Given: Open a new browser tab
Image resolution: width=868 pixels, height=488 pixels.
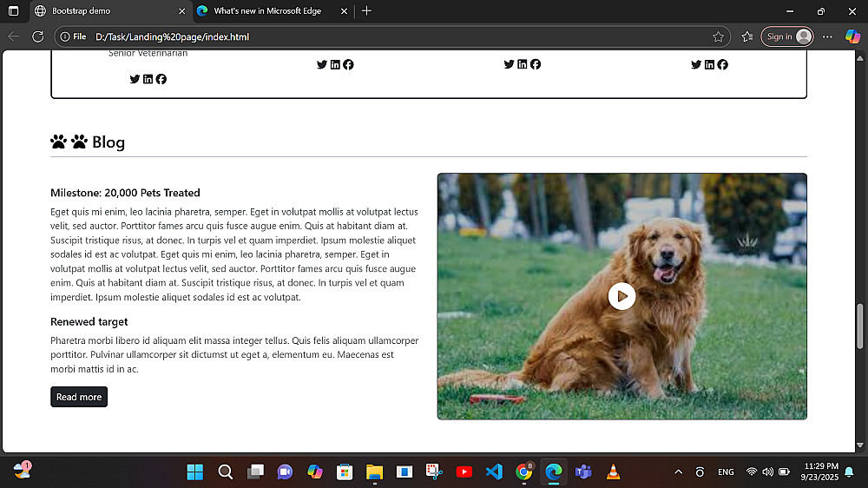Looking at the screenshot, I should tap(366, 11).
